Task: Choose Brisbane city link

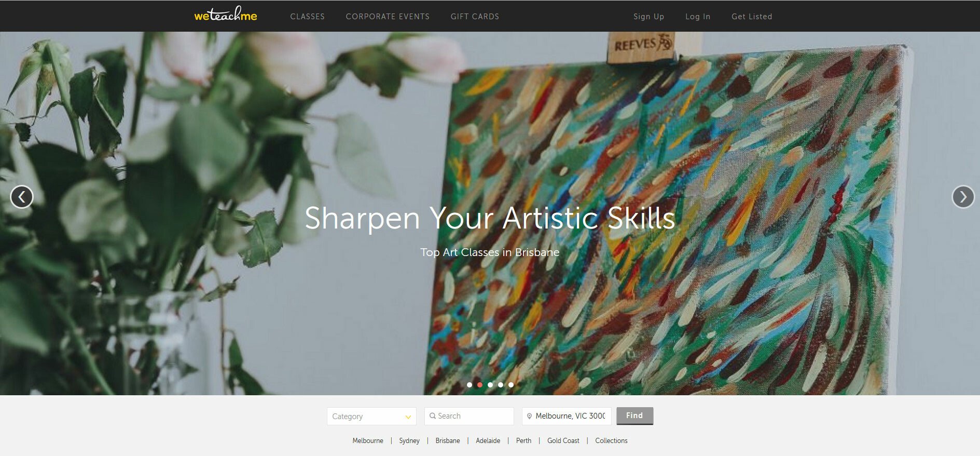Action: pyautogui.click(x=448, y=440)
